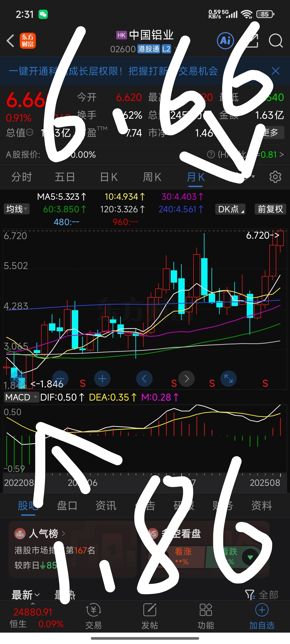Image resolution: width=290 pixels, height=644 pixels.
Task: Expand chart to fullscreen icon
Action: (228, 379)
